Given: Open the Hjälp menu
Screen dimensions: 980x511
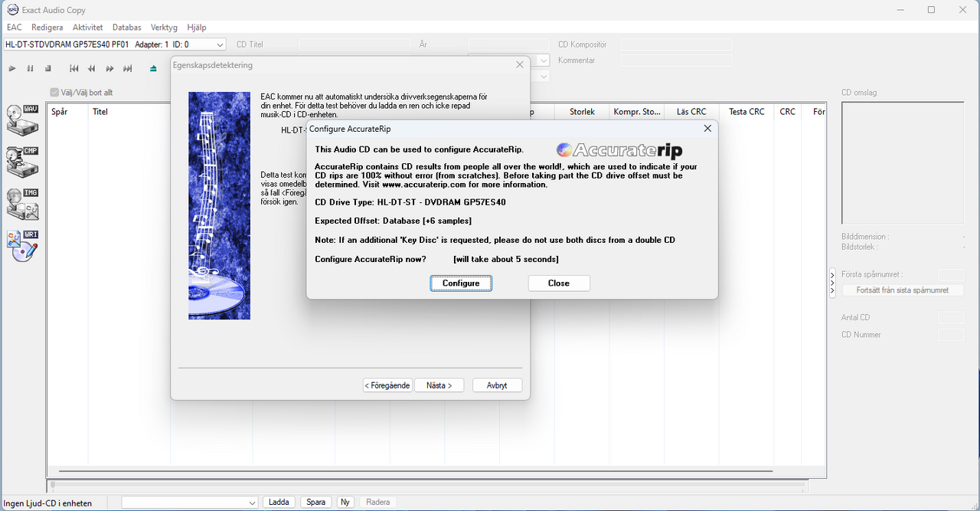Looking at the screenshot, I should click(x=197, y=27).
